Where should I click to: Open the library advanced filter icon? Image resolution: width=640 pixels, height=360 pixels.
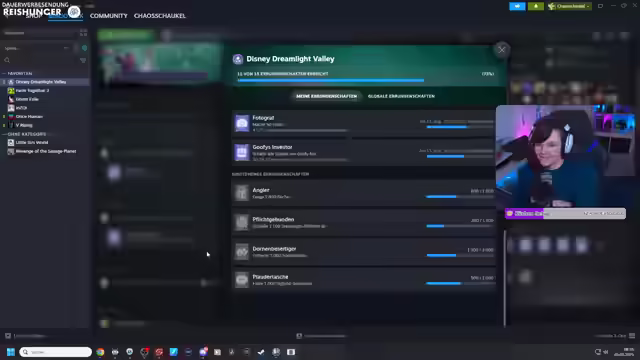coord(83,60)
